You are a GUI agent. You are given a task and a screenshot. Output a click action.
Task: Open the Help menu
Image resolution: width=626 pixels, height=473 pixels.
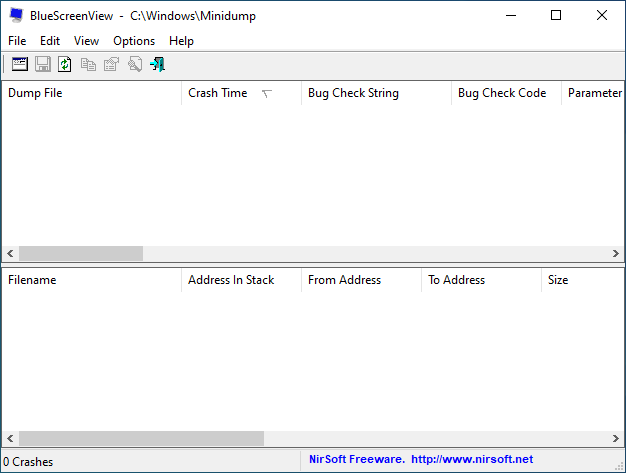[x=181, y=41]
